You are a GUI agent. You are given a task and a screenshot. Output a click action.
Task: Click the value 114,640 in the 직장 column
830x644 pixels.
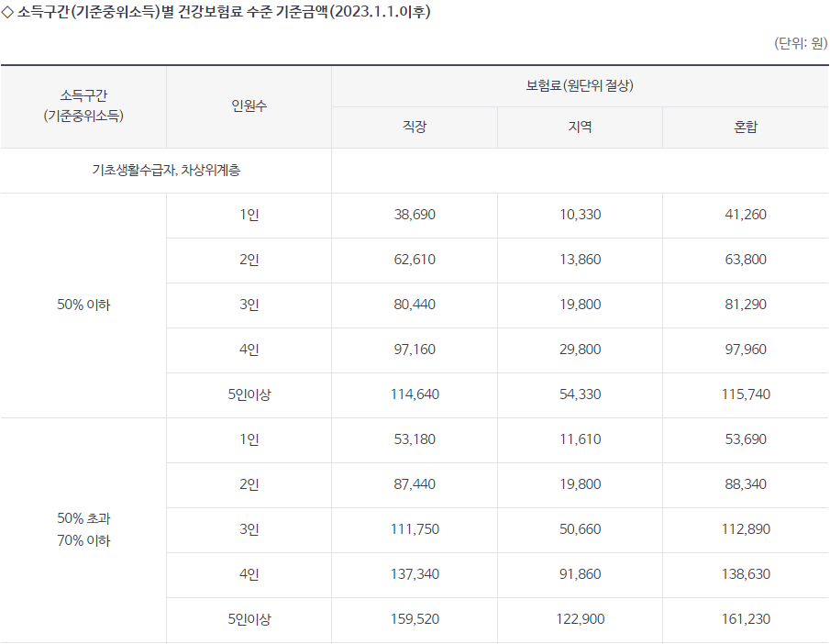click(x=413, y=394)
